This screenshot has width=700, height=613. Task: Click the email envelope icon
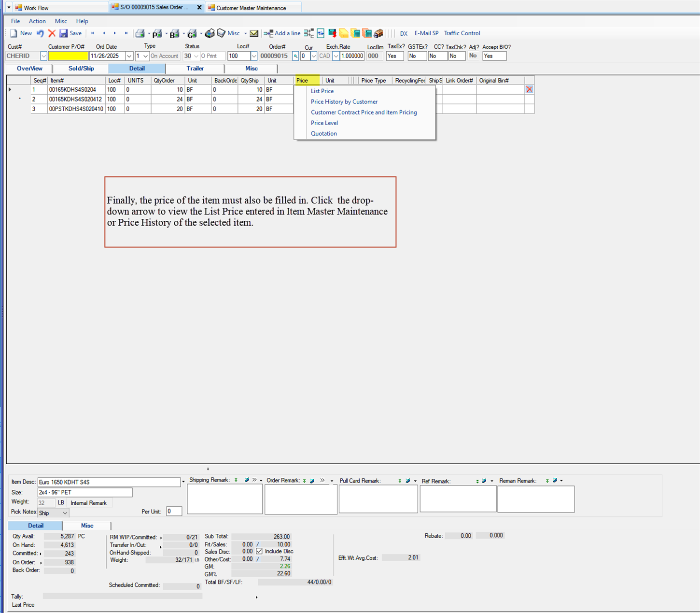254,33
